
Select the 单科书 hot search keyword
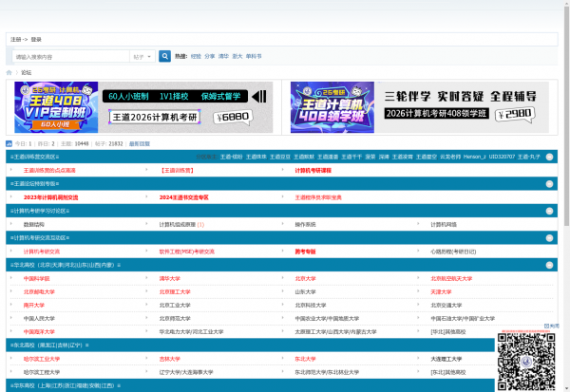point(254,57)
